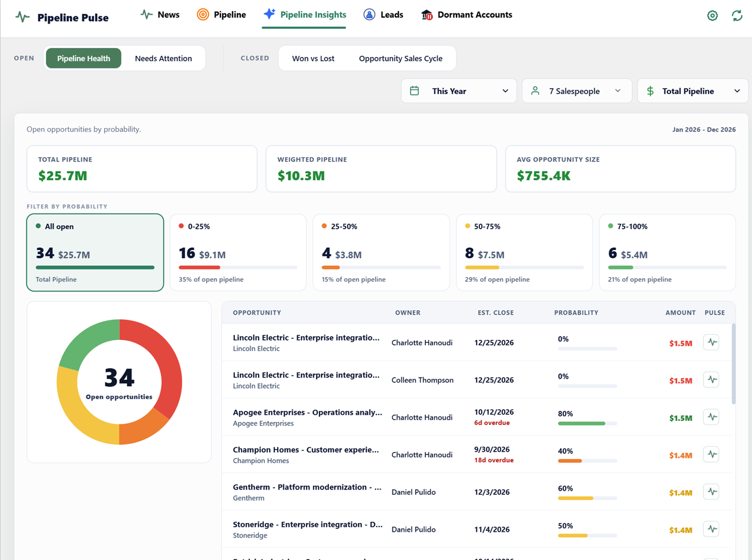
Task: Open the Apogee Enterprises - Operations analy... opportunity
Action: coord(307,413)
